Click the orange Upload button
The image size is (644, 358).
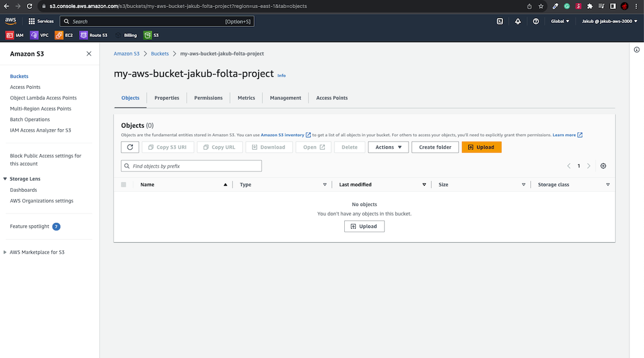(481, 147)
